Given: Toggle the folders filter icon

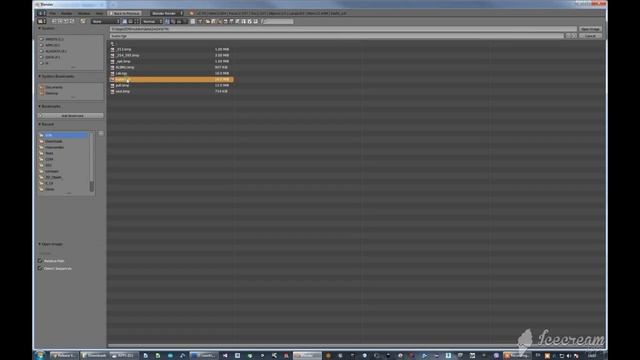Looking at the screenshot, I should point(207,21).
